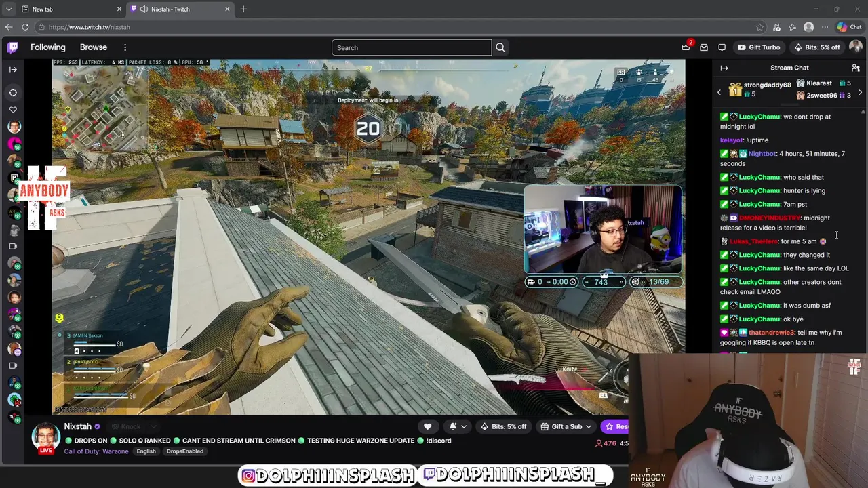Show previous gift leaderboard entries
This screenshot has width=868, height=488.
pos(719,92)
